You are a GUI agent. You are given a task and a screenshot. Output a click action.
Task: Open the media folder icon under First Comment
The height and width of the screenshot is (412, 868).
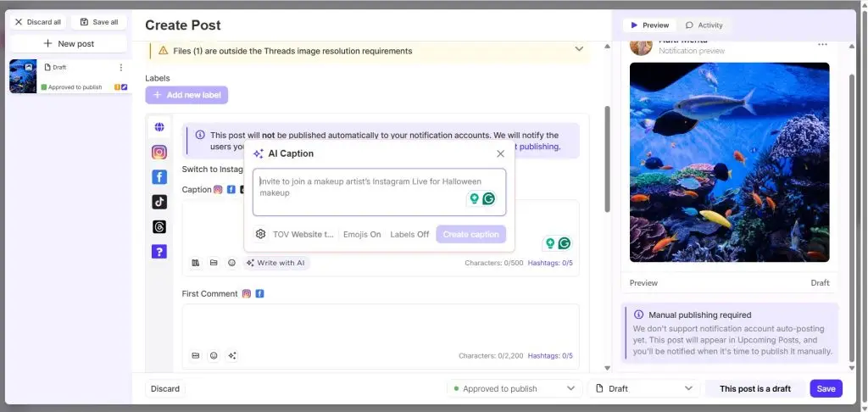(196, 356)
